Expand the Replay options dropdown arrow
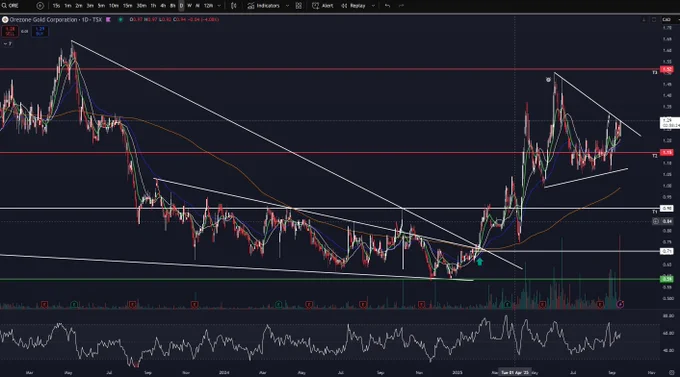The height and width of the screenshot is (377, 680). [373, 6]
